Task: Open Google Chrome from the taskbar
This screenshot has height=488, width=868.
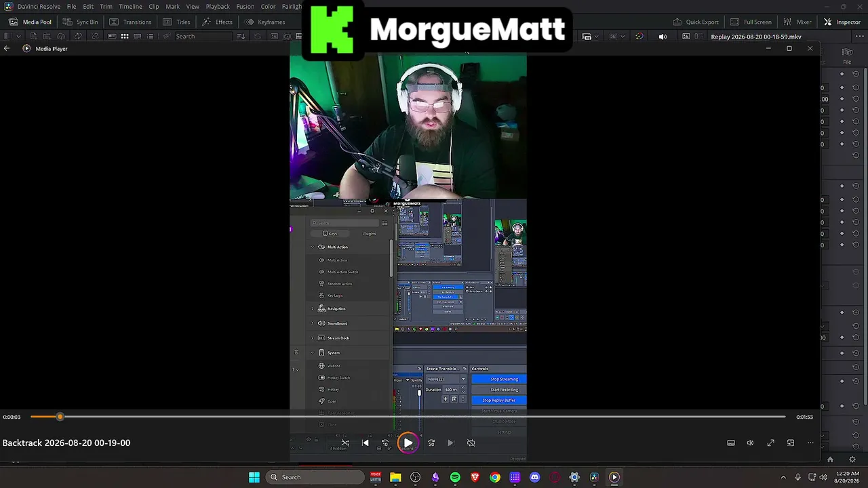Action: point(495,477)
